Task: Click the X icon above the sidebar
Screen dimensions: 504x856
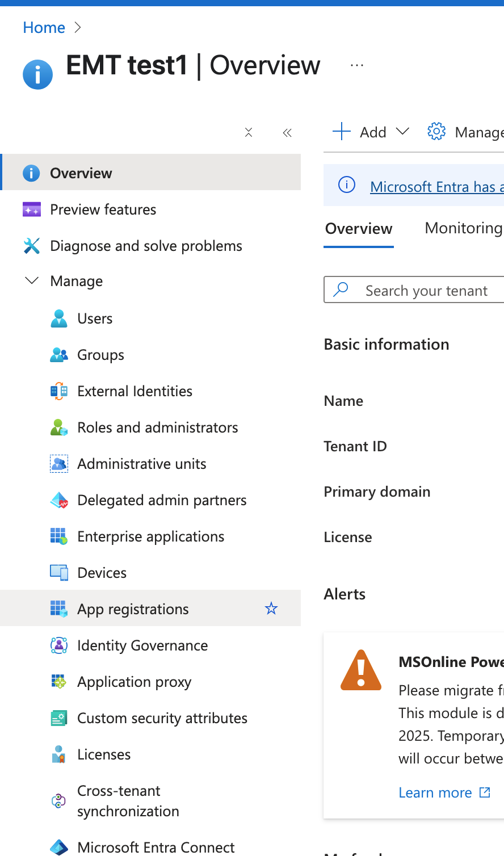Action: point(249,132)
